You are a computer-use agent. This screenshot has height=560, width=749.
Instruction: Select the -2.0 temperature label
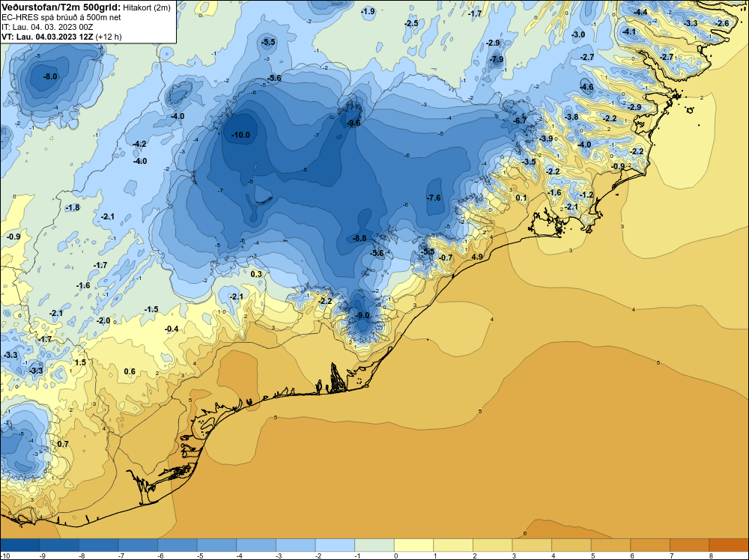click(103, 321)
